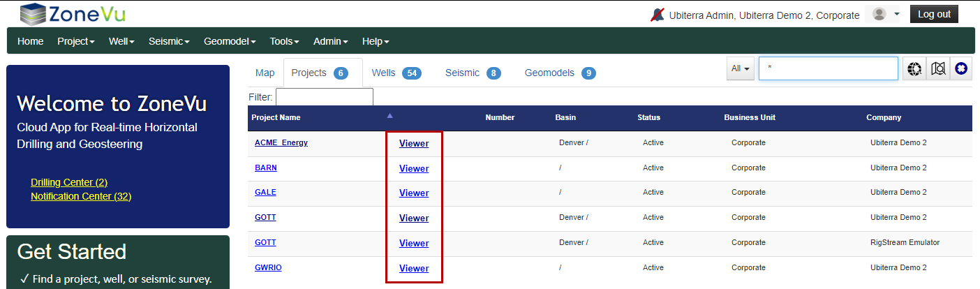Click the Log out button

click(934, 14)
